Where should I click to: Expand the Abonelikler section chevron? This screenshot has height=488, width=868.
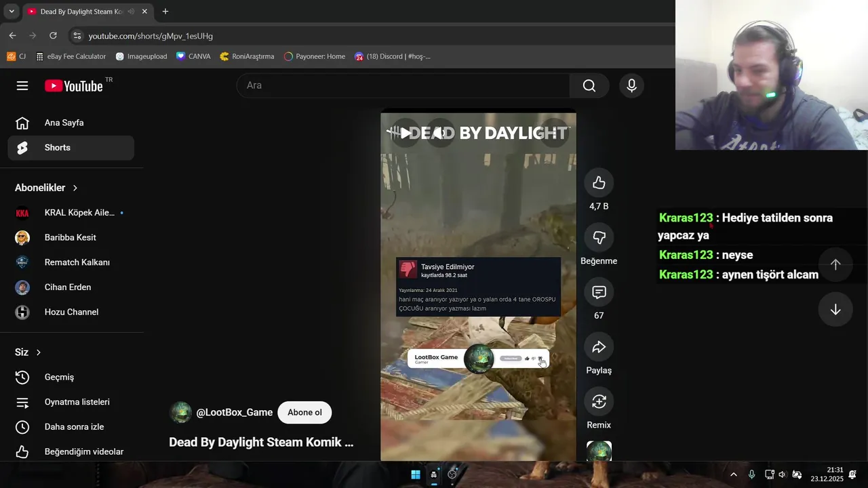75,188
